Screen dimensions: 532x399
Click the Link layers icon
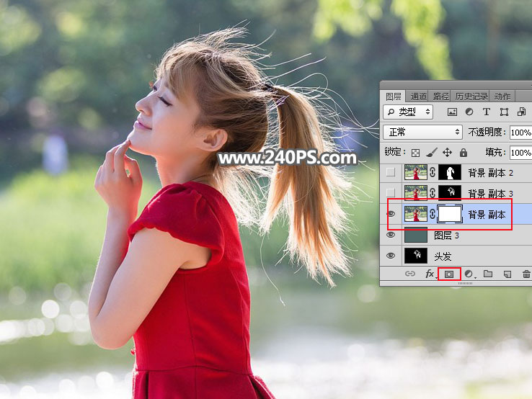pyautogui.click(x=410, y=274)
